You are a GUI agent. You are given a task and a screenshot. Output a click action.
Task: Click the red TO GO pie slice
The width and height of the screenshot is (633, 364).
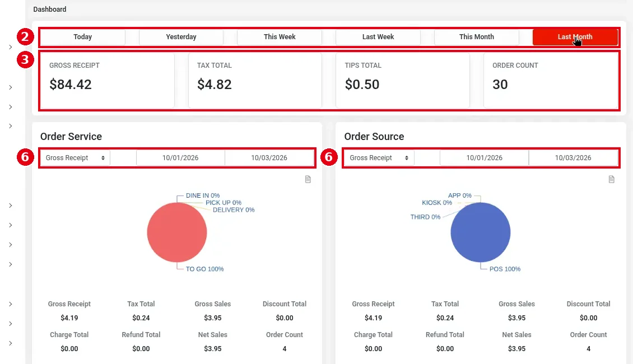(x=177, y=232)
